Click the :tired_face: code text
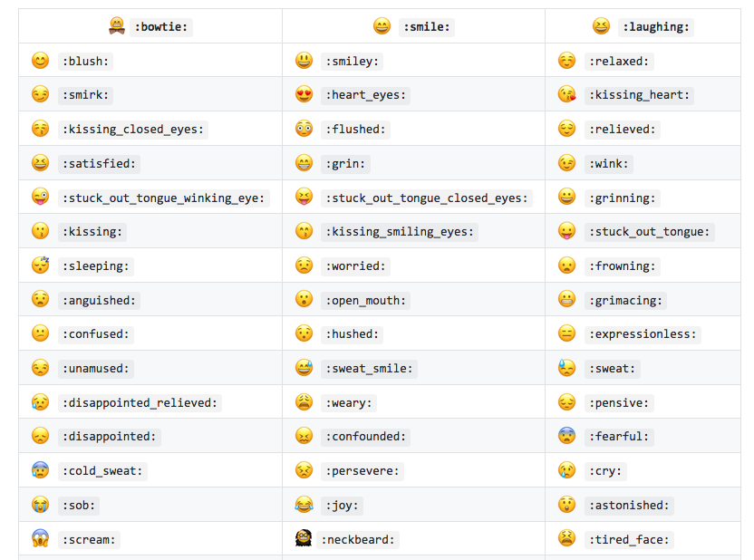This screenshot has width=754, height=560. pos(629,539)
